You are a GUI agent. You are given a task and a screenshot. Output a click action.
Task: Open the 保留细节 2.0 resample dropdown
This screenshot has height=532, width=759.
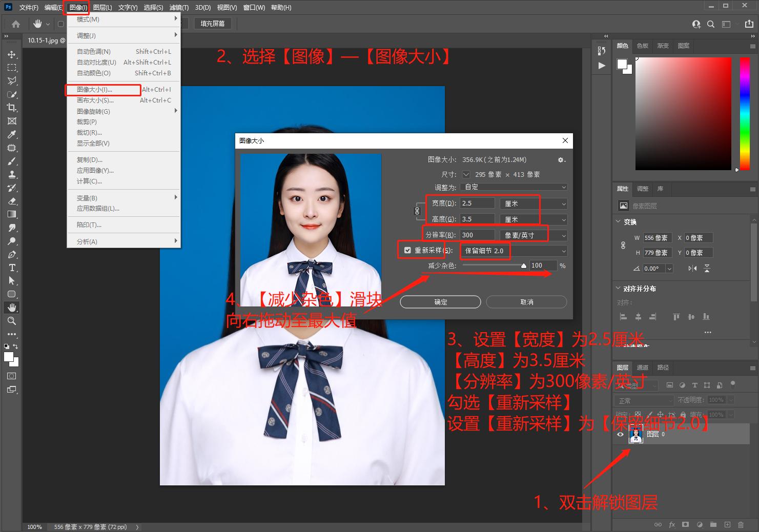(x=515, y=251)
